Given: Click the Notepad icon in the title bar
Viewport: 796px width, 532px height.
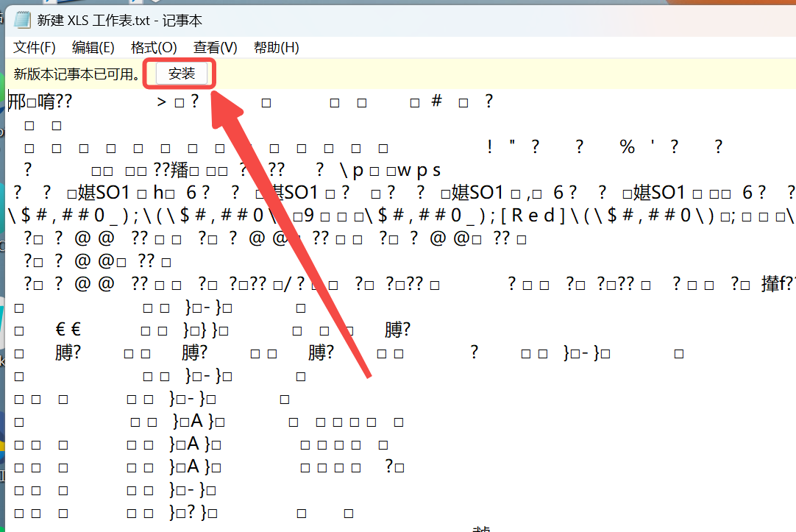Looking at the screenshot, I should (x=22, y=20).
